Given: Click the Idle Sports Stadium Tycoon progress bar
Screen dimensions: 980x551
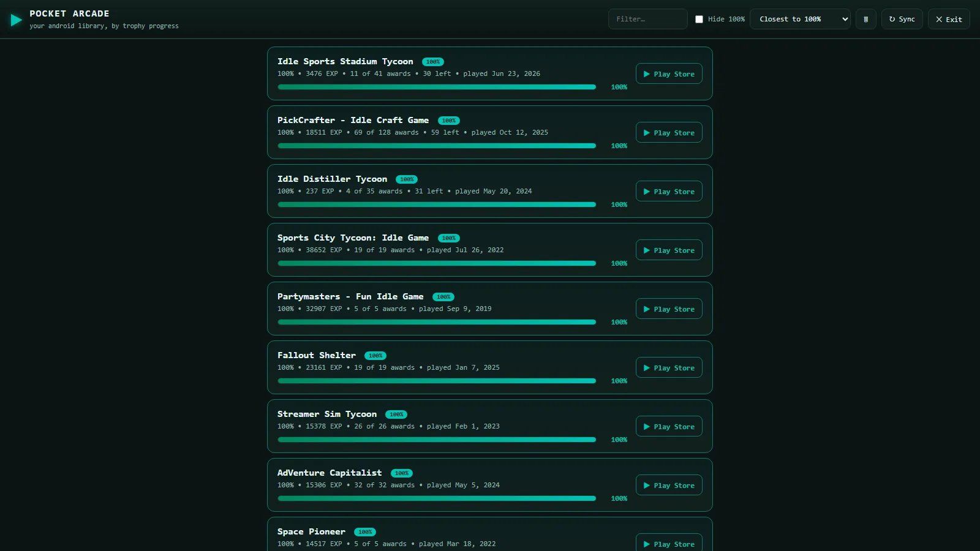Looking at the screenshot, I should 437,87.
